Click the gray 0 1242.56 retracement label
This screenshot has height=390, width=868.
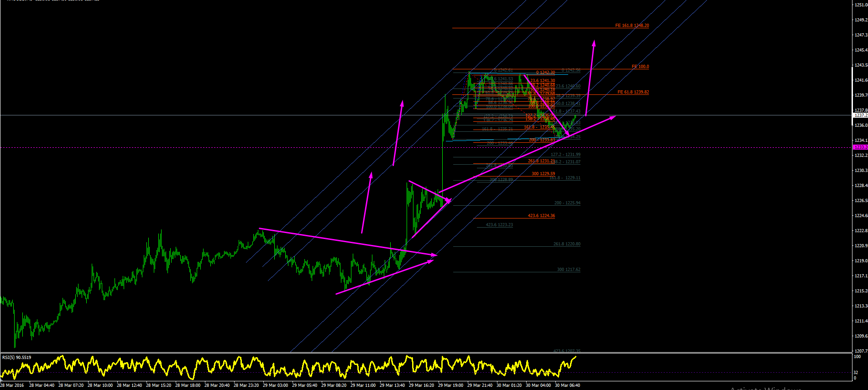coord(571,70)
